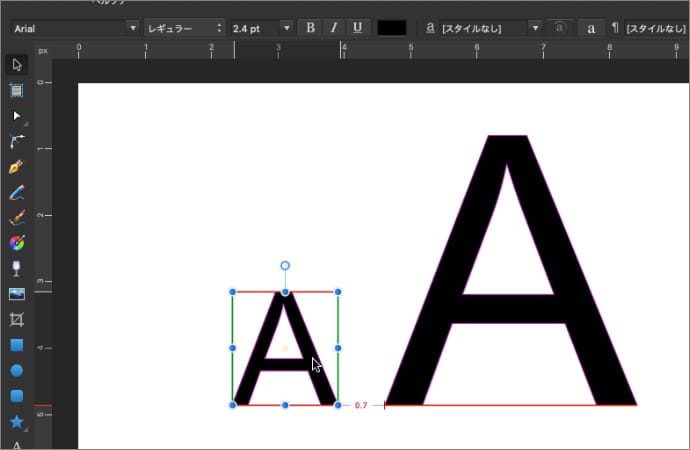Image resolution: width=690 pixels, height=450 pixels.
Task: Expand the 2.4 pt font size dropdown
Action: [287, 28]
